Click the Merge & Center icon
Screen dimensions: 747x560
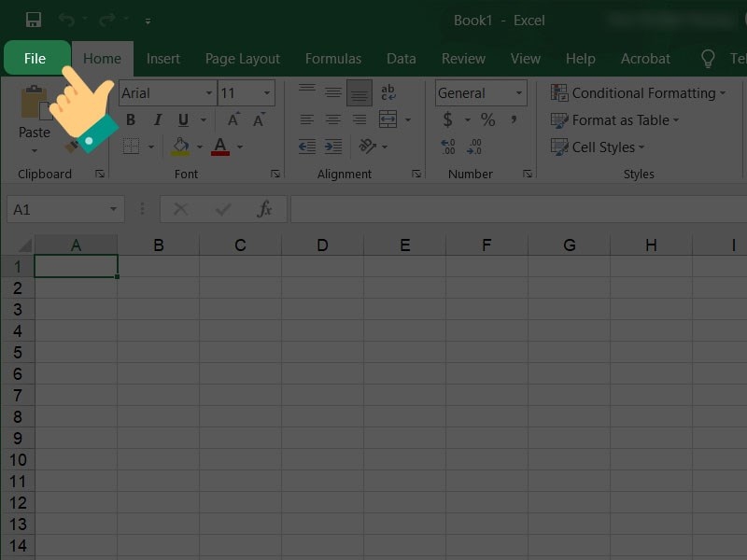[x=388, y=119]
